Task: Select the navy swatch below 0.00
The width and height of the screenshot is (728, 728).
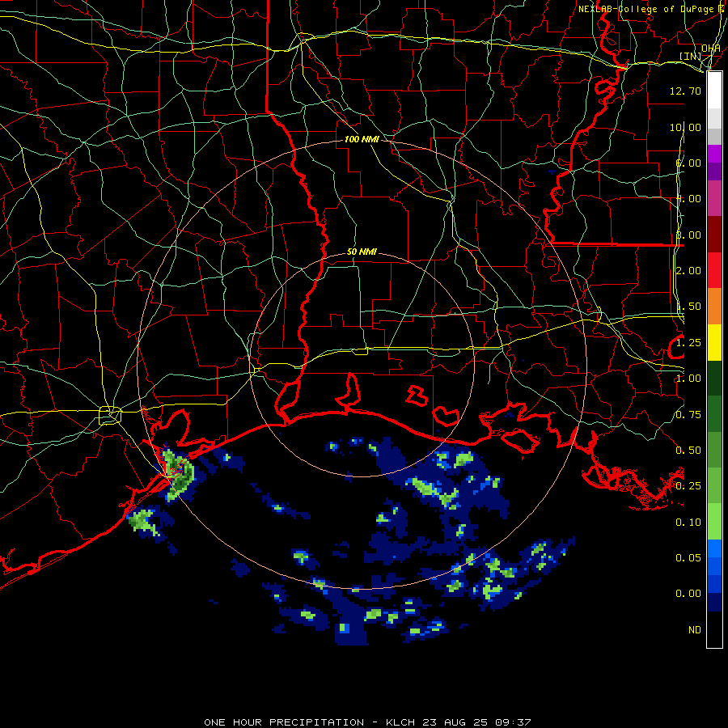Action: coord(715,602)
